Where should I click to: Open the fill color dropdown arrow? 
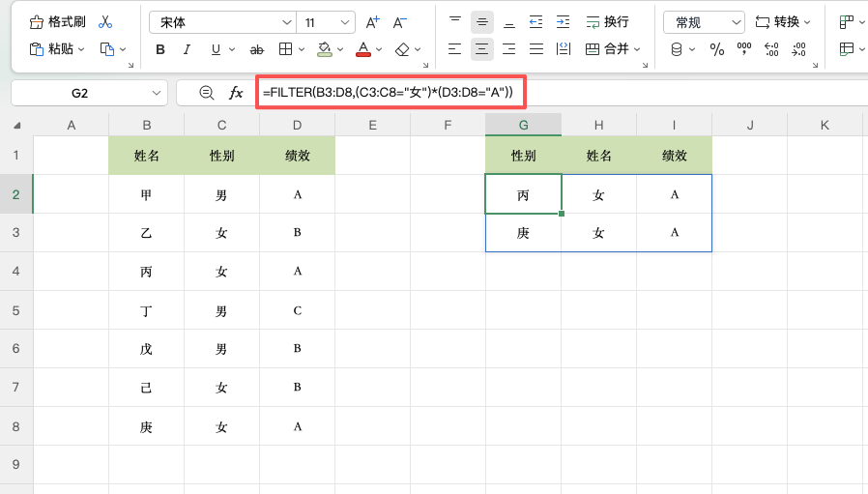tap(340, 49)
